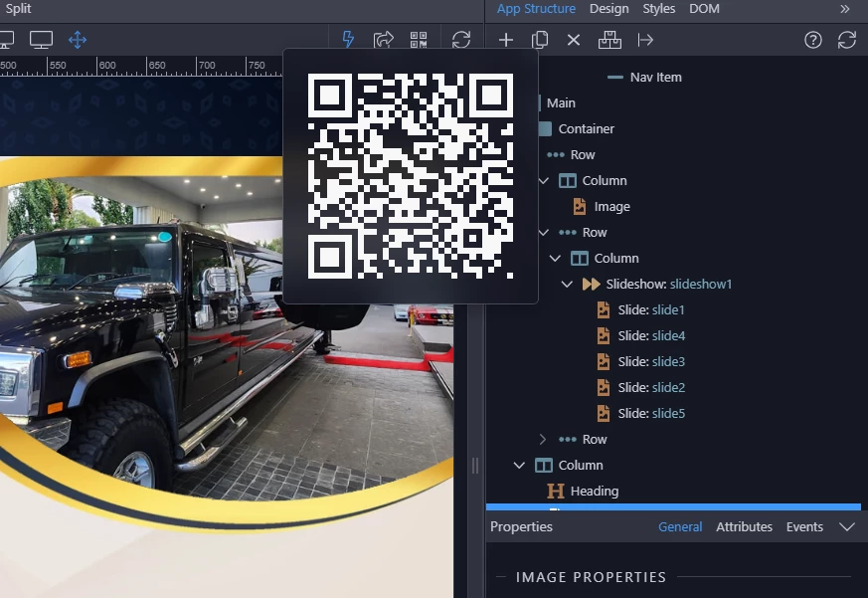The image size is (868, 598).
Task: Click the share/export arrow icon
Action: coord(383,40)
